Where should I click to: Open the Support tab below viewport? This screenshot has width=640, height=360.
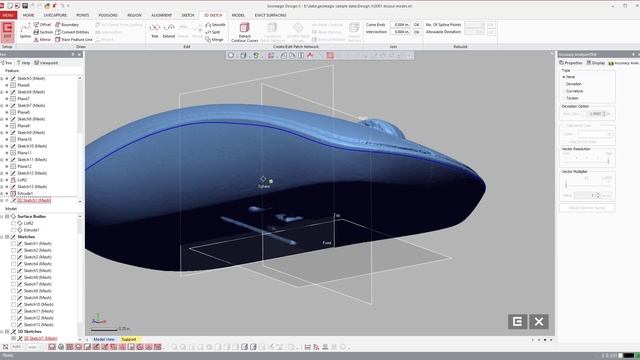129,339
